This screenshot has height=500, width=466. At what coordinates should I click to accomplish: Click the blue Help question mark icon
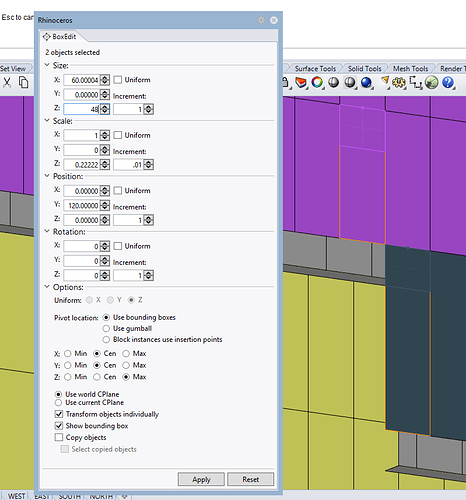coord(448,82)
